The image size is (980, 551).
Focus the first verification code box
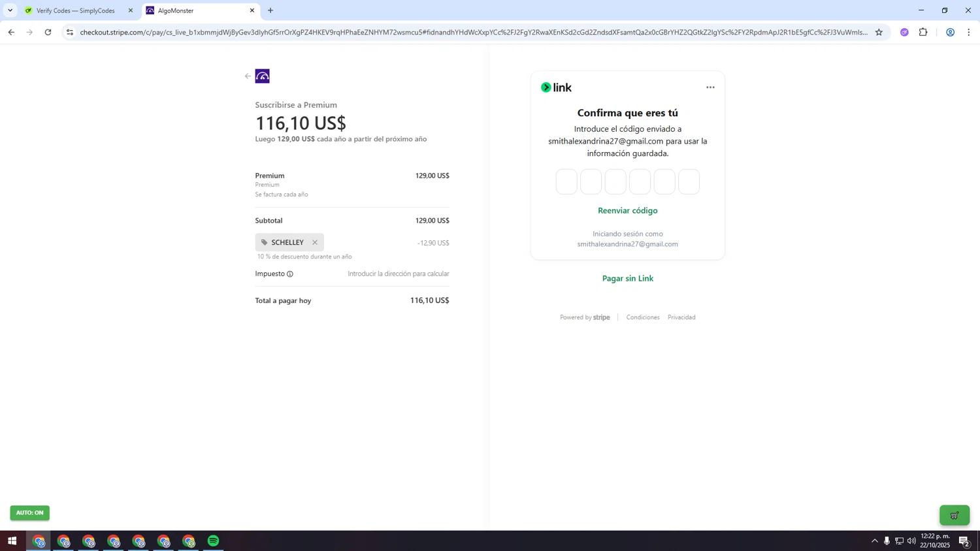point(566,181)
